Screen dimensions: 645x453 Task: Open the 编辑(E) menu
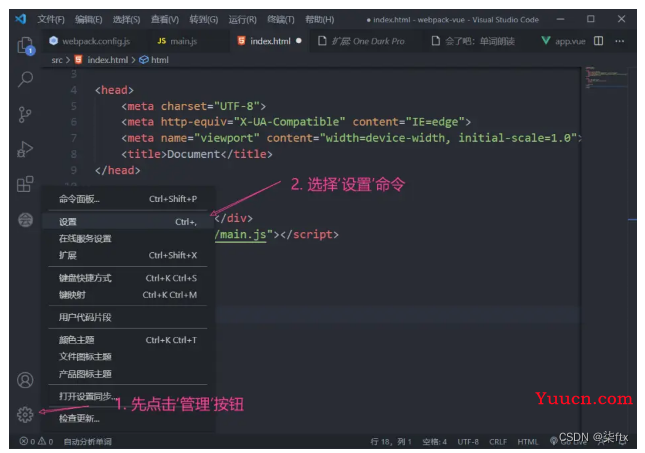[88, 19]
